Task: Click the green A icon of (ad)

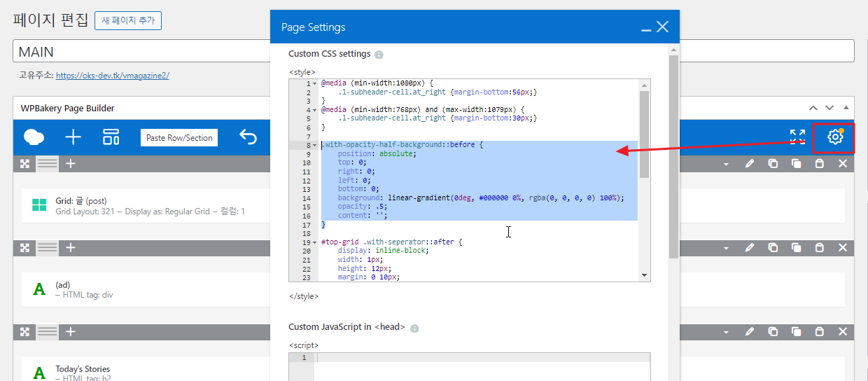Action: (40, 289)
